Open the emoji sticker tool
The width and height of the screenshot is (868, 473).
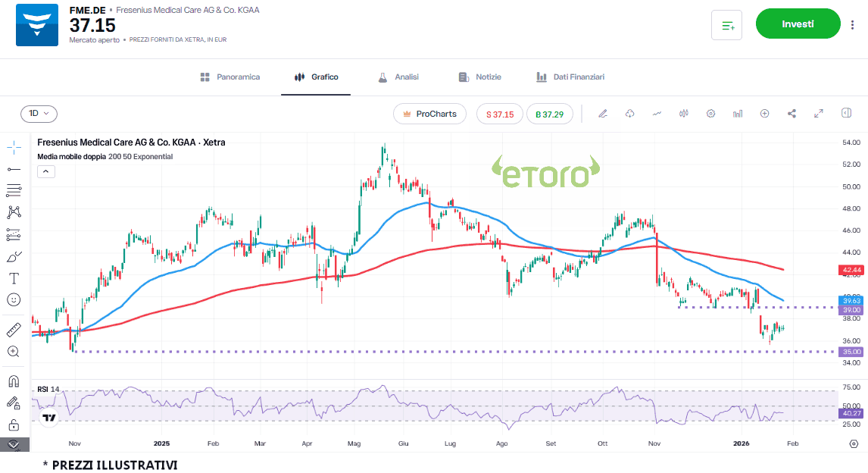(x=14, y=300)
